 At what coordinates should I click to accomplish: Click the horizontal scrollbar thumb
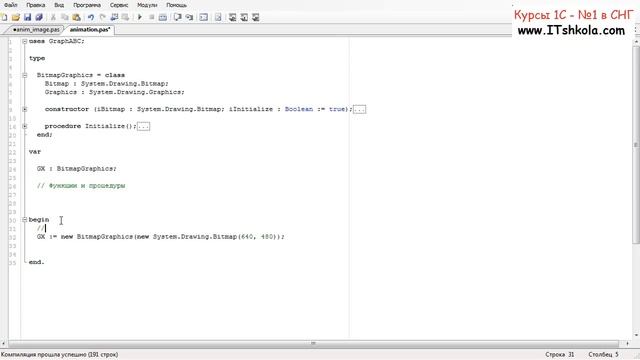313,344
